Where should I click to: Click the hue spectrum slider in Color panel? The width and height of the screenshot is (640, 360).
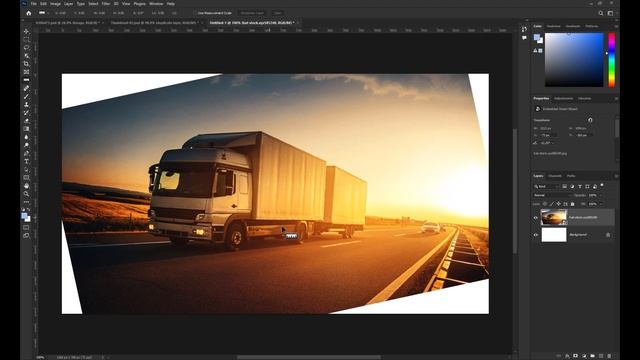click(x=611, y=60)
